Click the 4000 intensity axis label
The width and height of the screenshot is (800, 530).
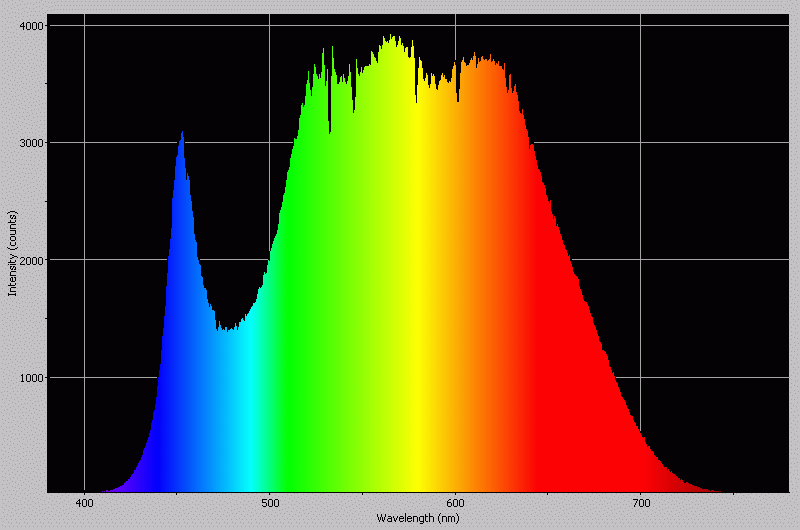point(32,26)
